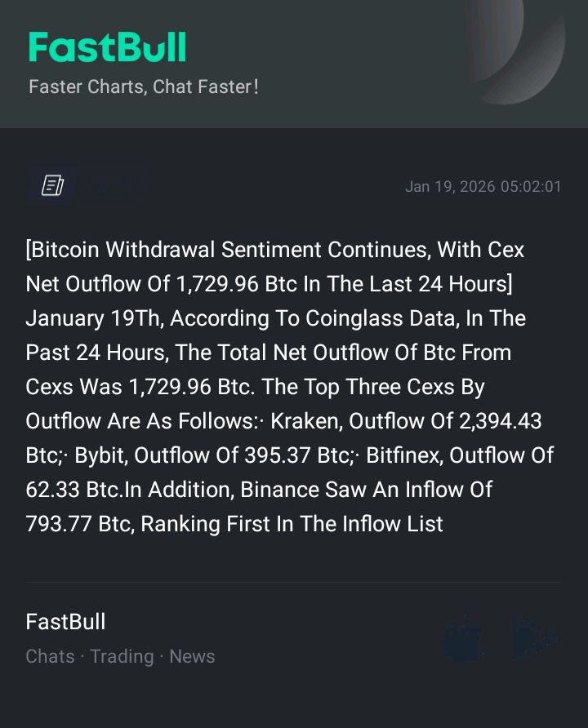Click the Jan 19, 2026 05:02:01 timestamp
588x728 pixels.
(483, 187)
